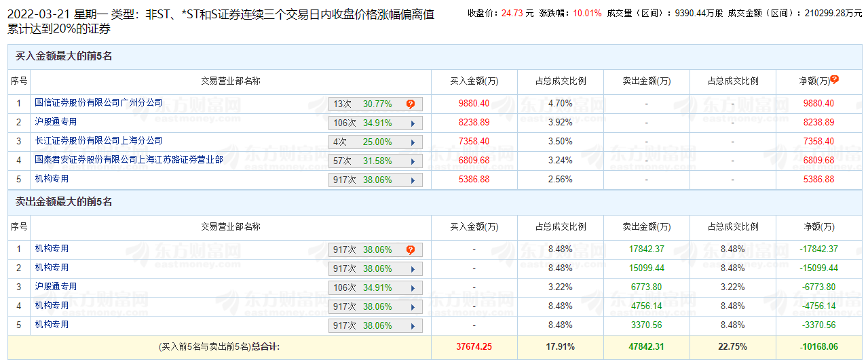Click arrow icon in sell-side 沪股通专用 row
This screenshot has width=868, height=364.
pyautogui.click(x=412, y=288)
